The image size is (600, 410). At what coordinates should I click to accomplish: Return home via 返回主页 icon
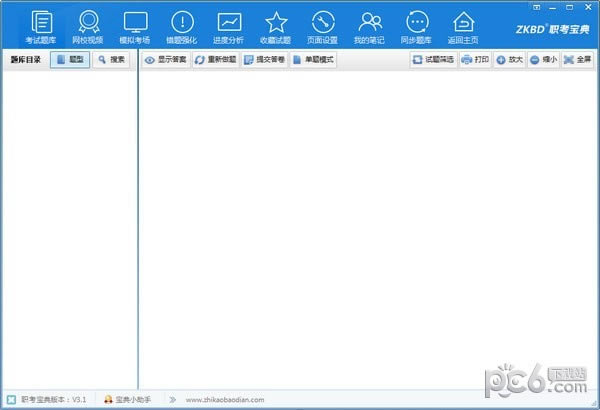463,26
